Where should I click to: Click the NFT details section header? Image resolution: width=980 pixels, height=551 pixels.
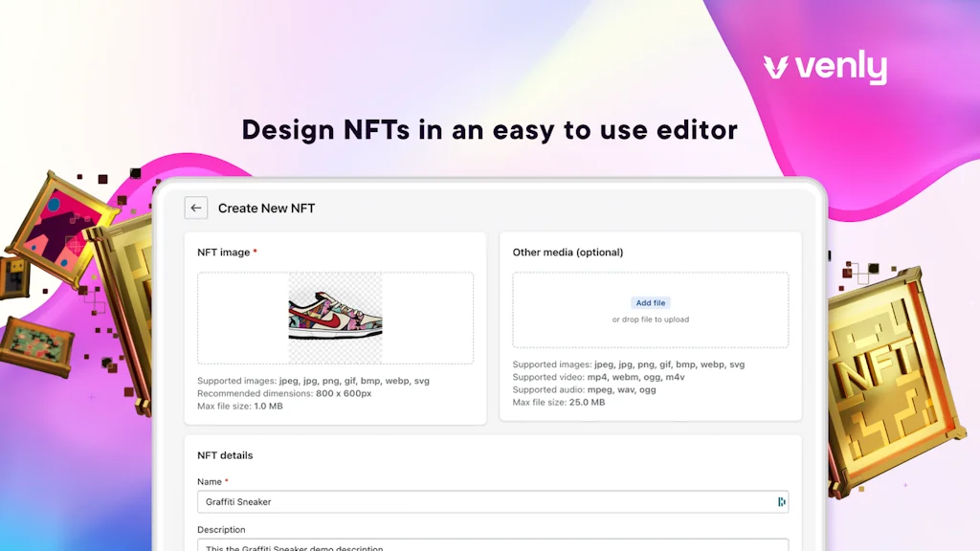tap(224, 455)
